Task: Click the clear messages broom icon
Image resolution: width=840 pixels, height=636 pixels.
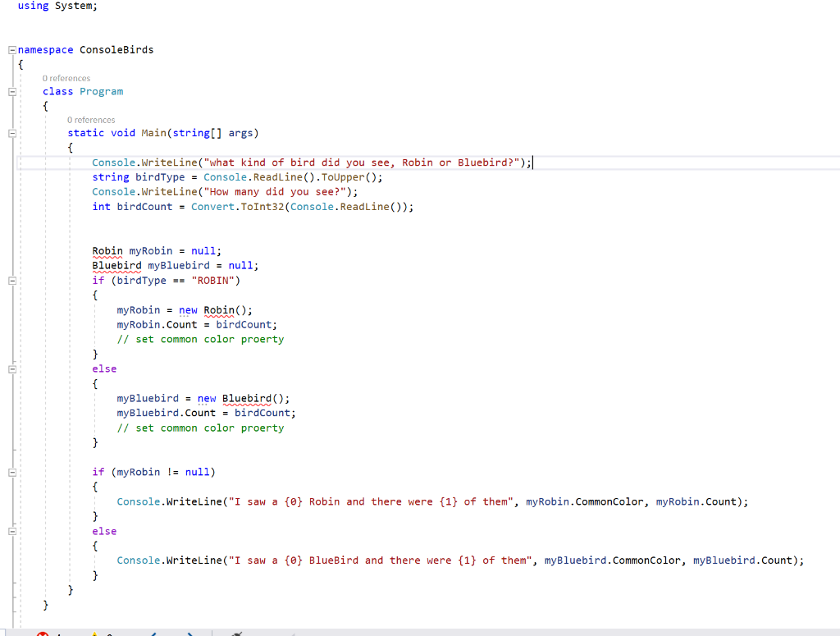Action: pos(236,634)
